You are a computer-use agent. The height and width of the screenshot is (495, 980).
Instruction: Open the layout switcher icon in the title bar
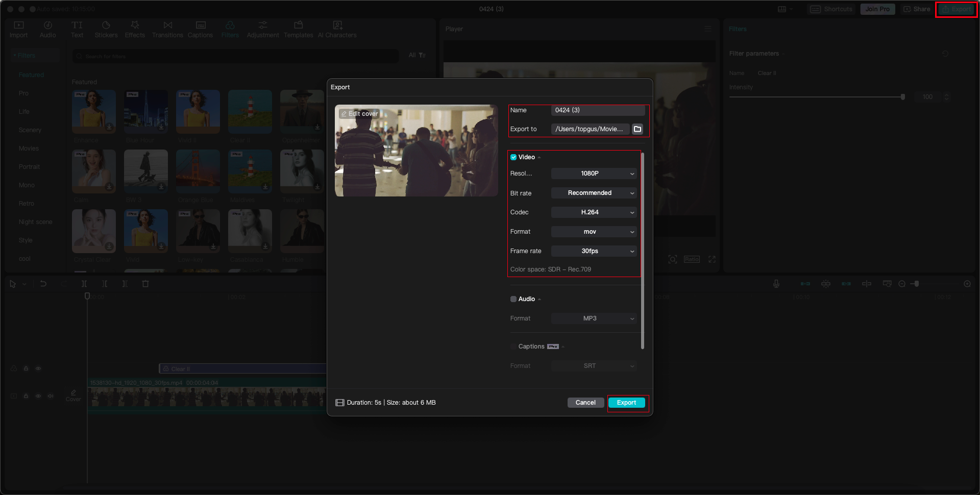tap(785, 9)
